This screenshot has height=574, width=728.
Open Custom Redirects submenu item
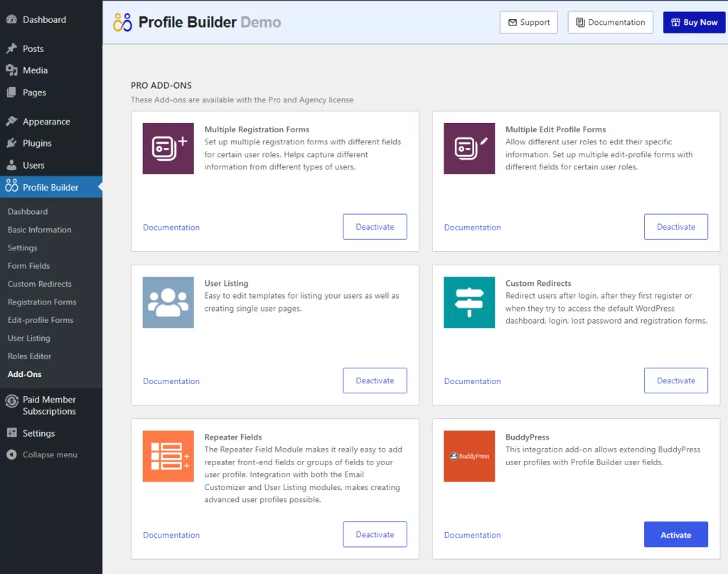[40, 284]
